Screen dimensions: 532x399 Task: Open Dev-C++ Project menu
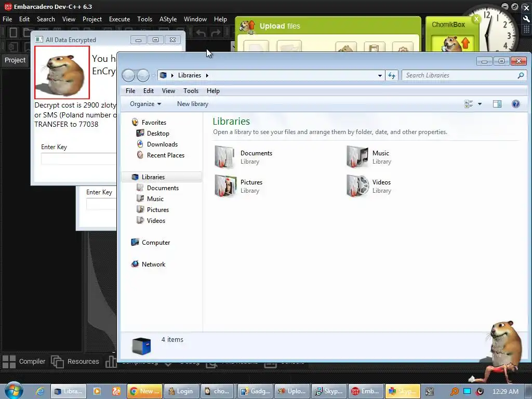tap(92, 19)
